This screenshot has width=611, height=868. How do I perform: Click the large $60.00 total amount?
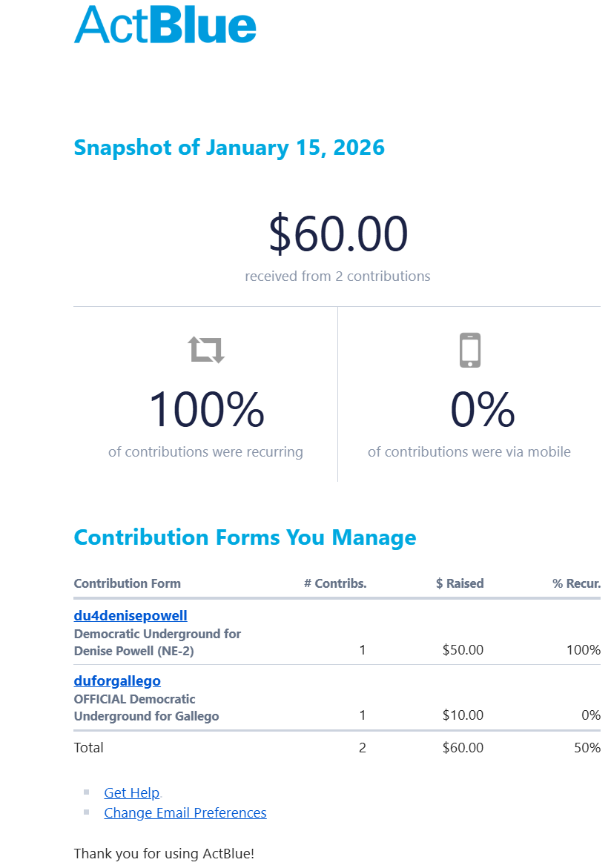click(337, 233)
